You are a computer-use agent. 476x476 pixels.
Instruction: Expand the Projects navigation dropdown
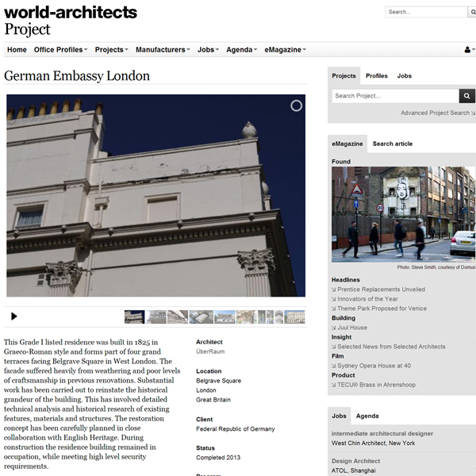coord(111,50)
